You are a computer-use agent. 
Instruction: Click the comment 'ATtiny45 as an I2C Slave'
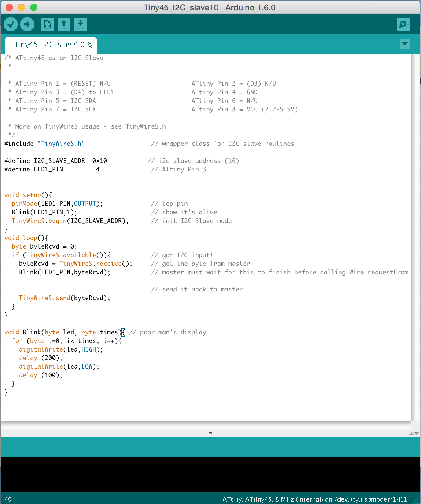click(59, 58)
